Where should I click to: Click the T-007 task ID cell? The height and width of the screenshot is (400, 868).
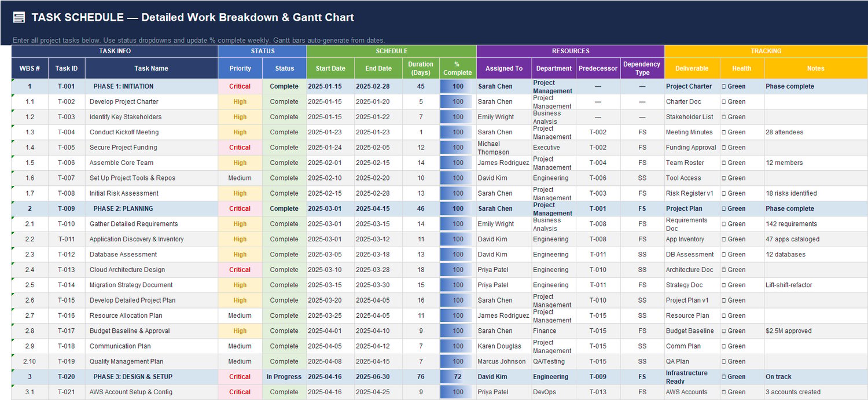point(67,178)
